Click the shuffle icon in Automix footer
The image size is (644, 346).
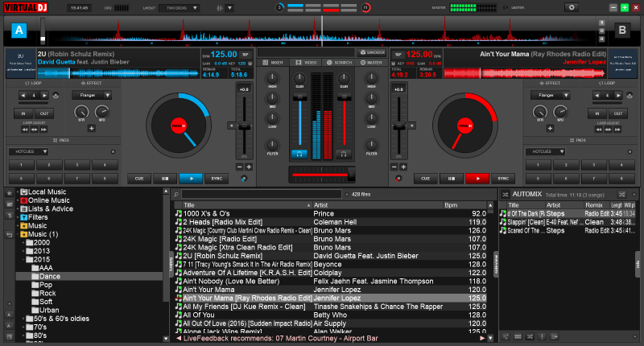530,336
